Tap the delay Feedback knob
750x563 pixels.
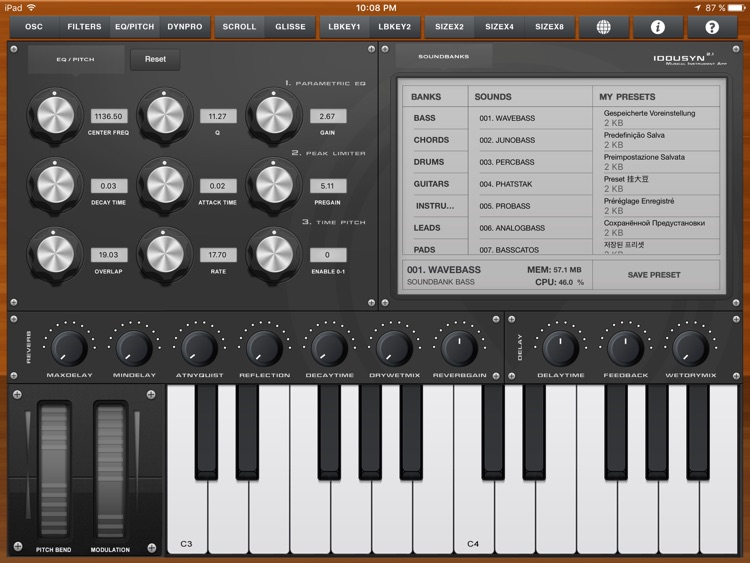(625, 348)
